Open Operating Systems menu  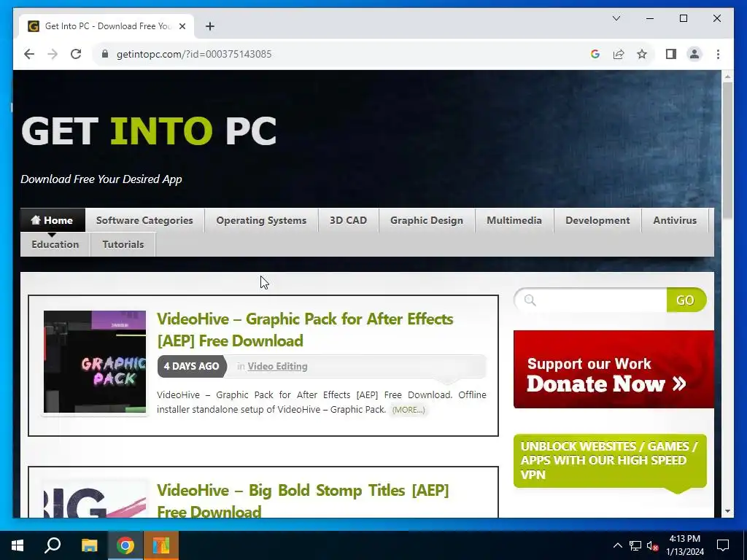[261, 220]
